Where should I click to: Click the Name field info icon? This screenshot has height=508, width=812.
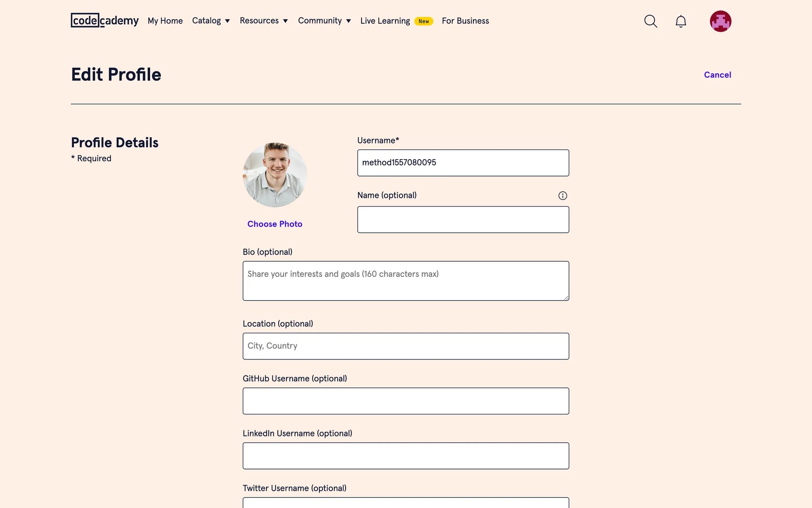[562, 196]
